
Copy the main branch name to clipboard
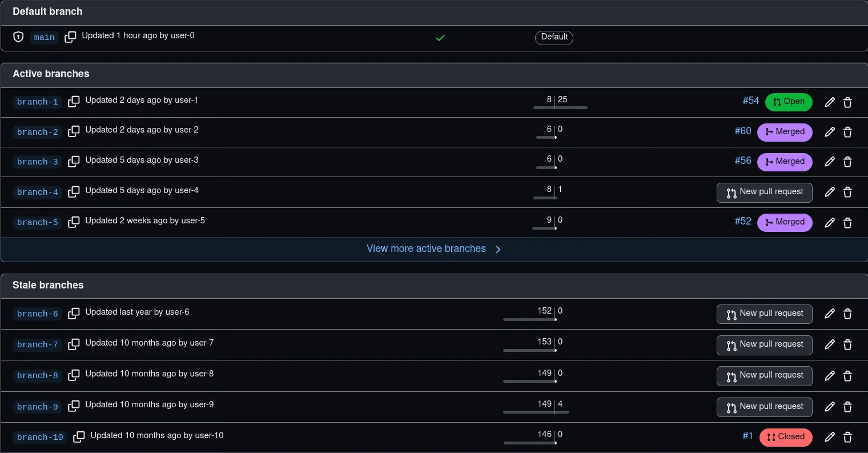(70, 37)
